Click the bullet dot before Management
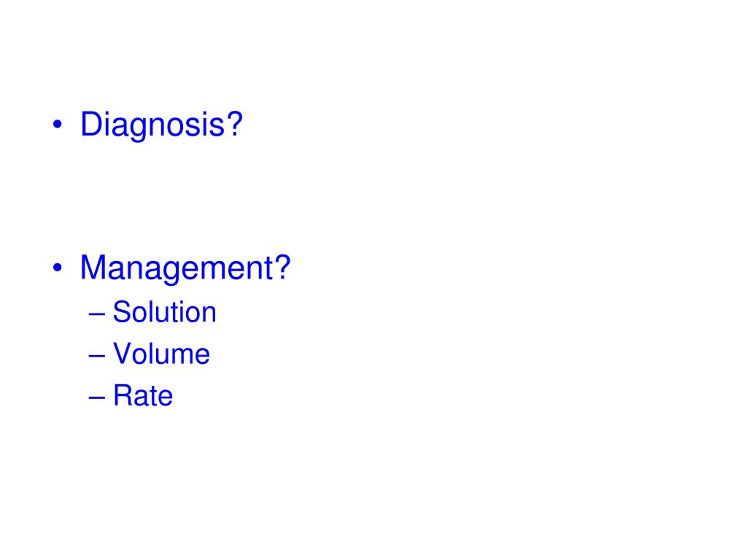Image resolution: width=747 pixels, height=560 pixels. coord(58,268)
